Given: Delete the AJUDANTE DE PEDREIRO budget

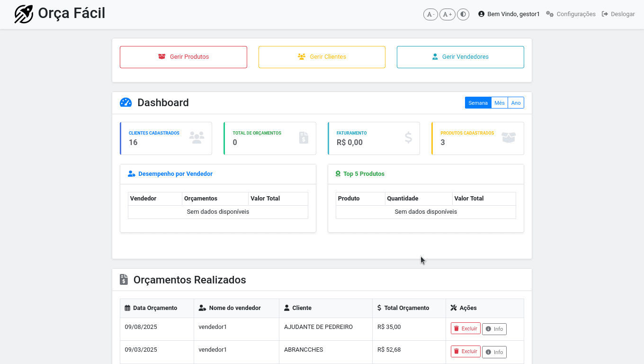Looking at the screenshot, I should [x=465, y=328].
